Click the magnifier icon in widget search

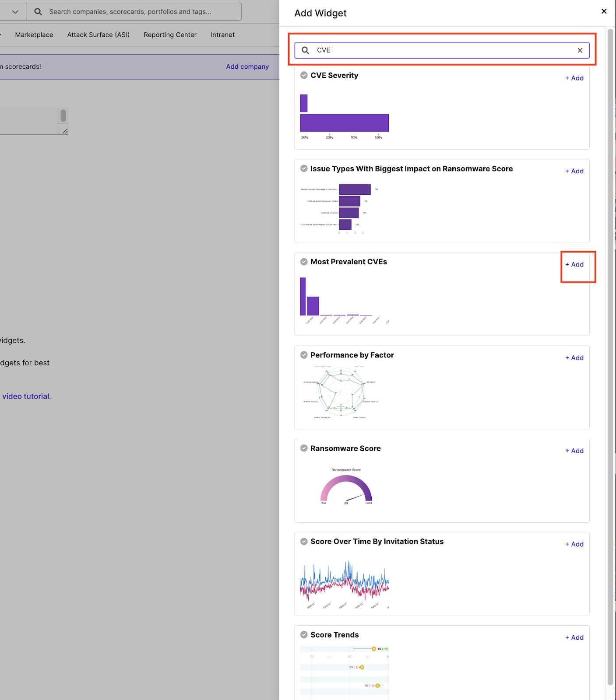(305, 50)
